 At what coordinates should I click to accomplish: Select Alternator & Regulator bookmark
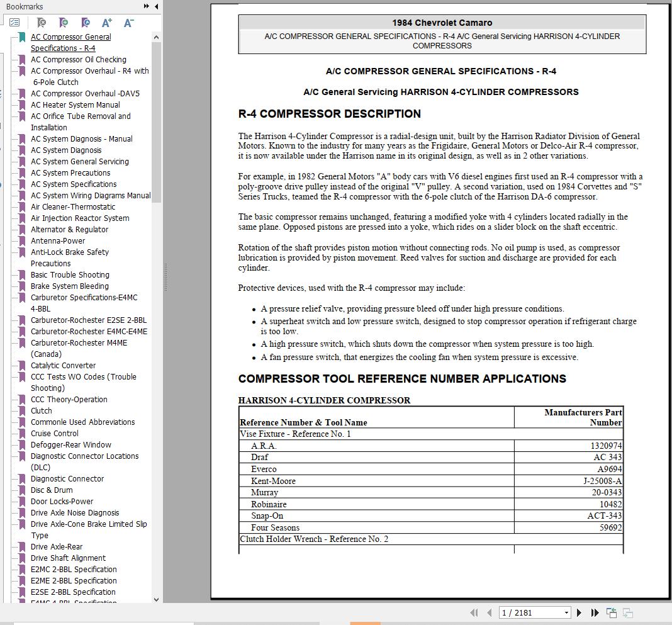69,230
